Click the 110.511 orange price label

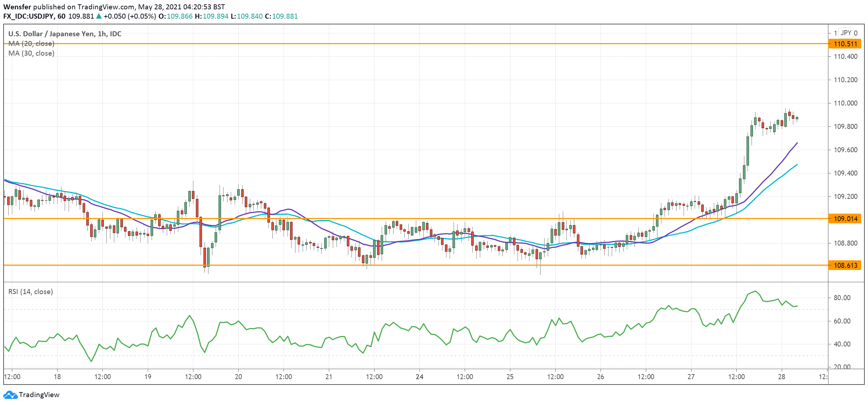coord(845,44)
